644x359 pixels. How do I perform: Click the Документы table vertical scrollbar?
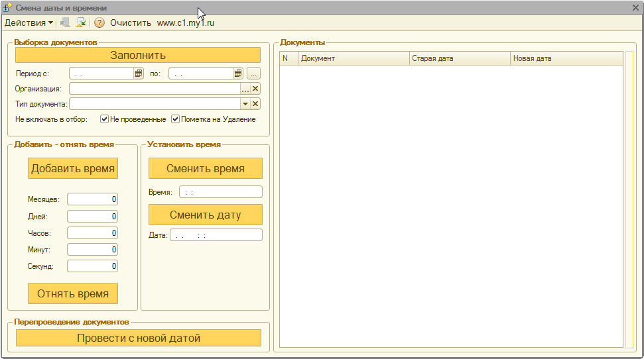click(x=629, y=199)
